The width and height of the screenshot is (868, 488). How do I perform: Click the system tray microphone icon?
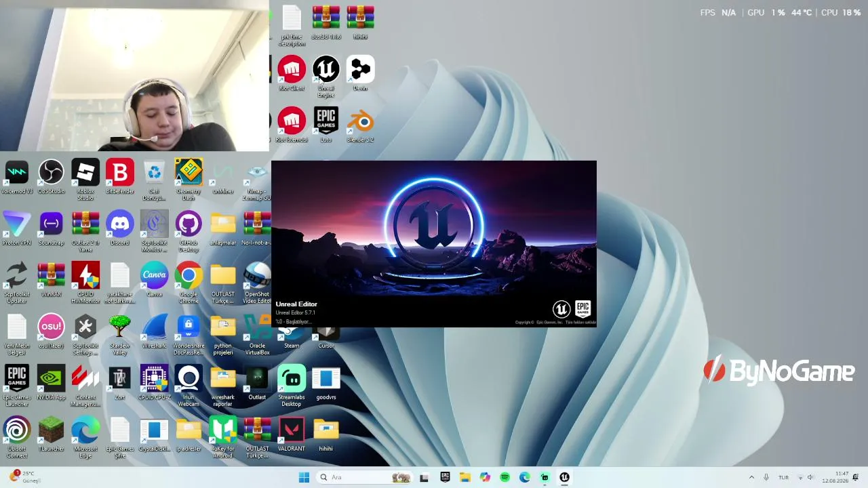[766, 477]
